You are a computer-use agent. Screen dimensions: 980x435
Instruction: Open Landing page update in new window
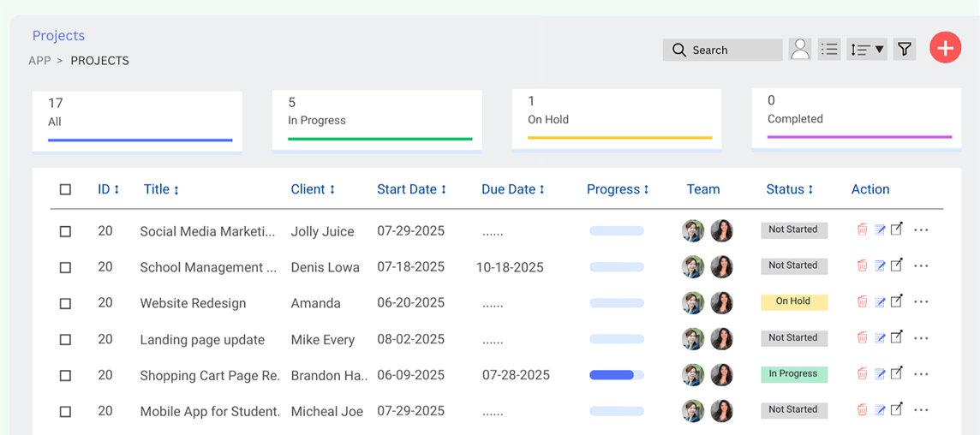point(897,337)
